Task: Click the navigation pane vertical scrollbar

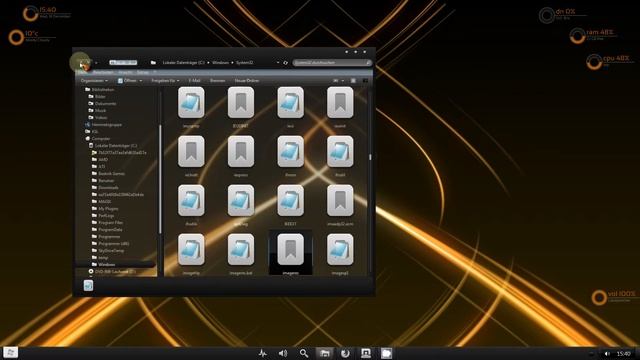Action: coord(160,180)
